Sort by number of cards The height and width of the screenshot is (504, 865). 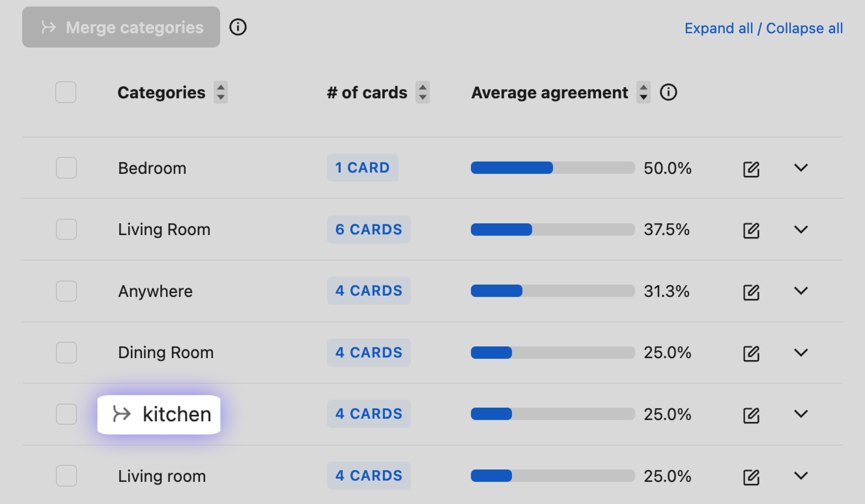(423, 92)
